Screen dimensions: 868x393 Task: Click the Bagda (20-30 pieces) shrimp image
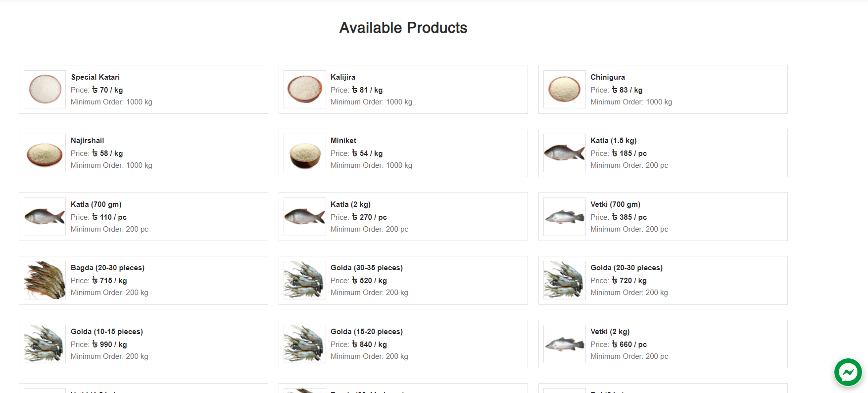pyautogui.click(x=45, y=280)
